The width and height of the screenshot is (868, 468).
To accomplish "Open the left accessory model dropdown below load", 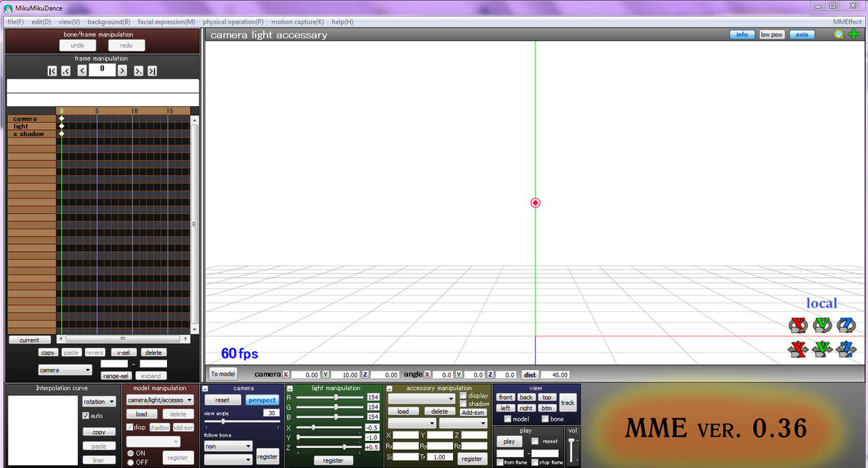I will 412,423.
